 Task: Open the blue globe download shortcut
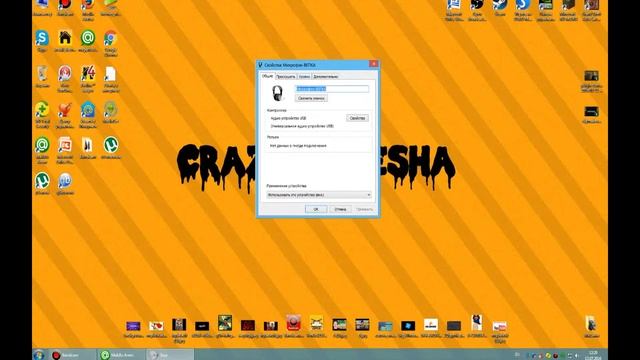pos(65,180)
